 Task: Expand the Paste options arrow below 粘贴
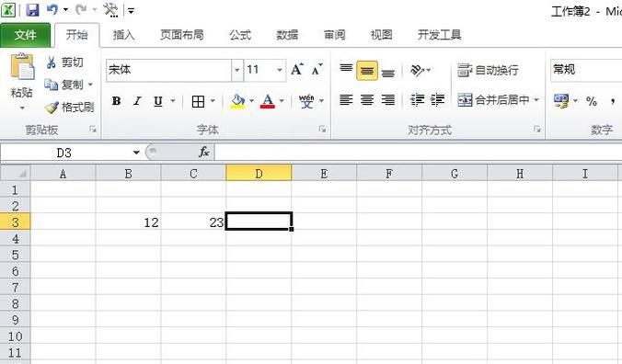[22, 108]
